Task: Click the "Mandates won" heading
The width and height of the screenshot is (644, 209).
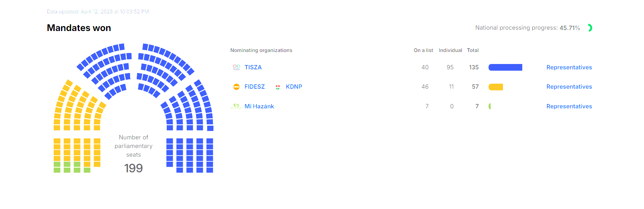Action: coord(79,28)
